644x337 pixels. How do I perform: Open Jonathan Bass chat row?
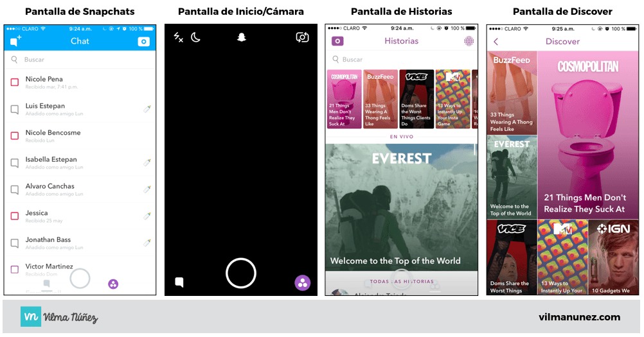point(80,243)
